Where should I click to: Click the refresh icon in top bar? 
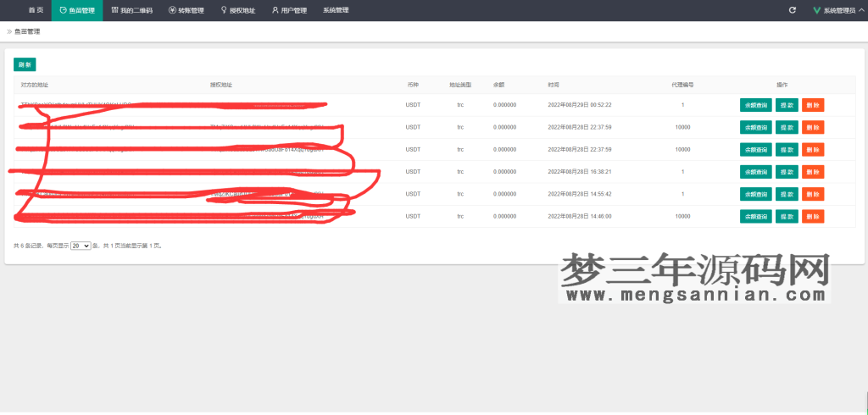pyautogui.click(x=793, y=10)
